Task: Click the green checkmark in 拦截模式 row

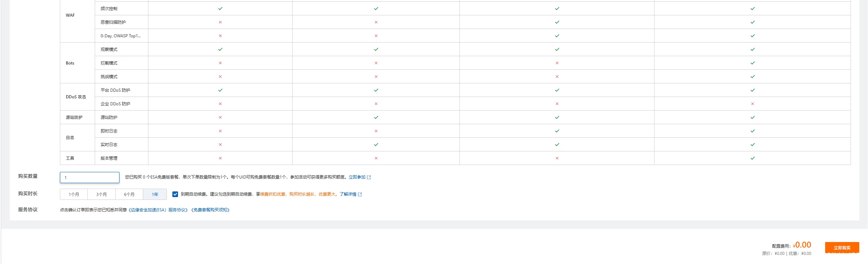Action: click(x=752, y=63)
